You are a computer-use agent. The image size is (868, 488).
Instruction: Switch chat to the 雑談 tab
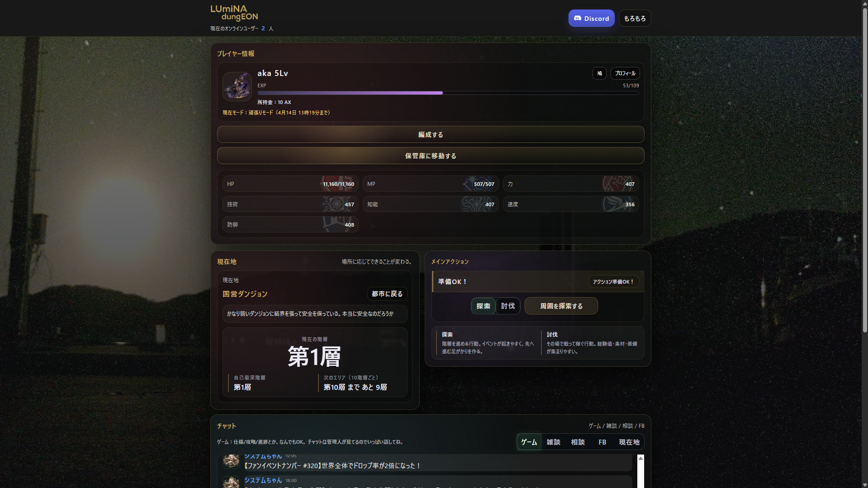point(553,442)
